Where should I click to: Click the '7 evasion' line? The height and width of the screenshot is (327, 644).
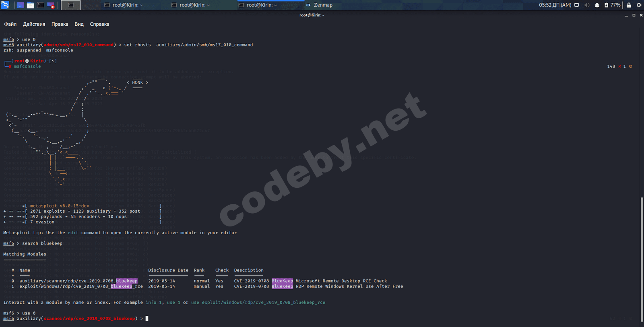(x=42, y=222)
